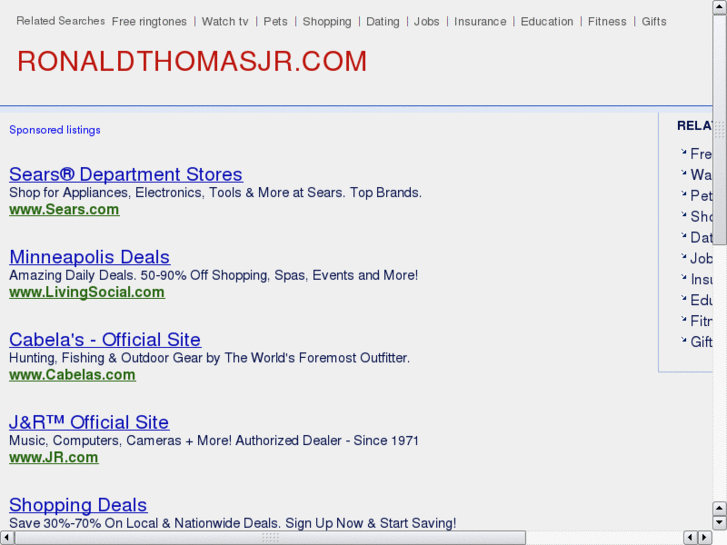The height and width of the screenshot is (545, 727).
Task: Click the horizontal scrollbar thumb
Action: click(270, 538)
